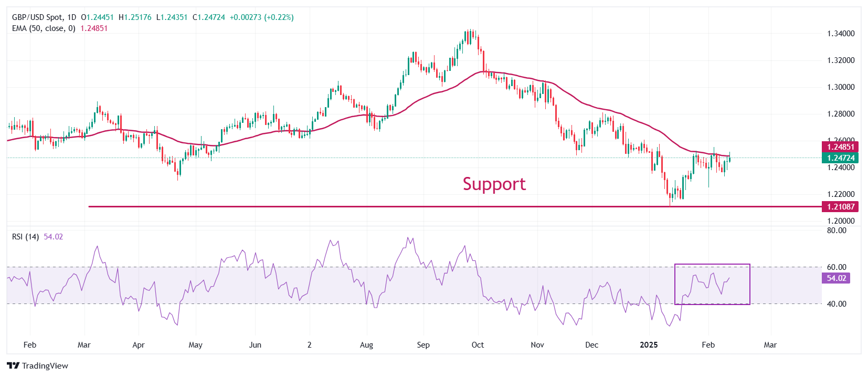This screenshot has height=377, width=868.
Task: Select the 80.00 RSI scale label
Action: click(837, 231)
